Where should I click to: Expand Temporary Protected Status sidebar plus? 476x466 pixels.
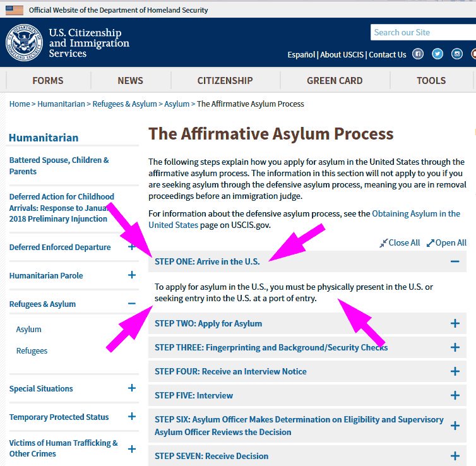131,416
